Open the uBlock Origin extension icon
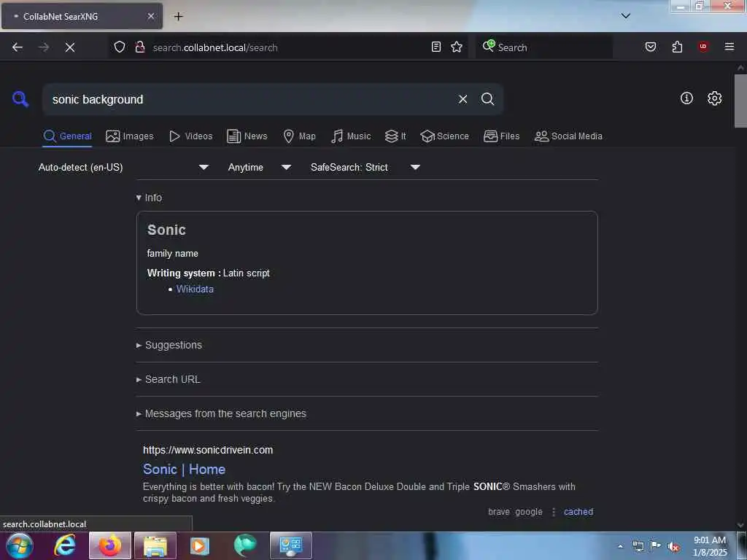Viewport: 747px width, 560px height. (703, 47)
